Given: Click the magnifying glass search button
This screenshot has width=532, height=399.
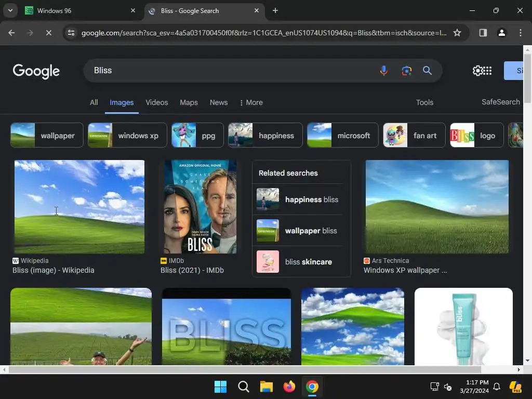Looking at the screenshot, I should coord(427,71).
